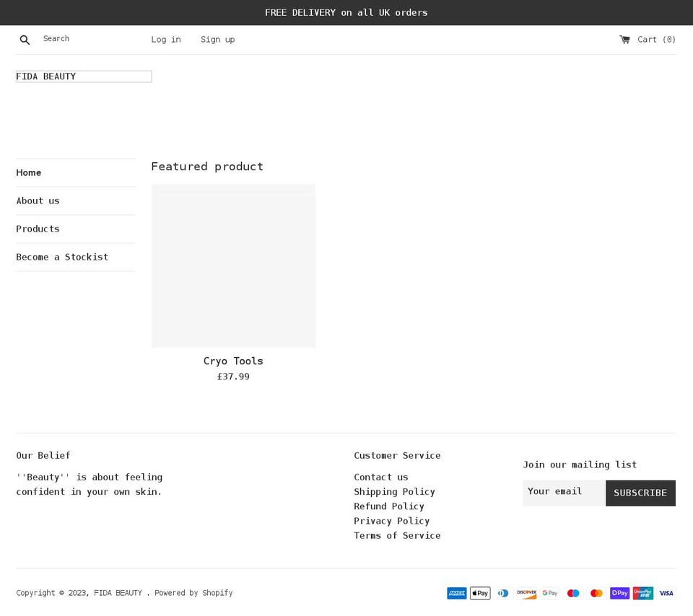Click the UnionPay payment icon
Screen dimensions: 693x616
643,593
